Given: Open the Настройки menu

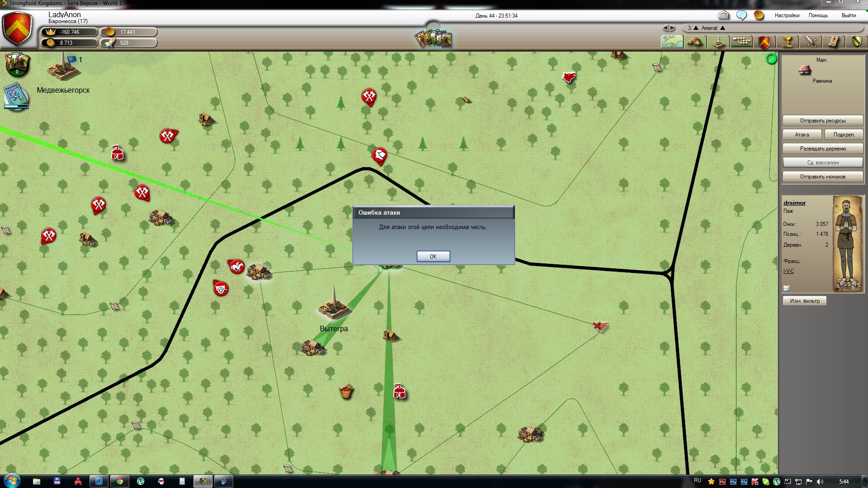Looking at the screenshot, I should tap(787, 15).
